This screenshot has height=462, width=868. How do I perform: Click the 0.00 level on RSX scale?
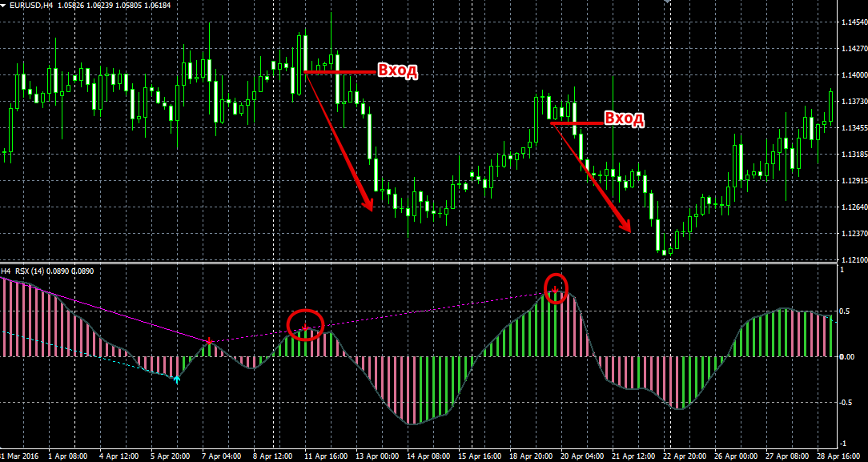[850, 356]
